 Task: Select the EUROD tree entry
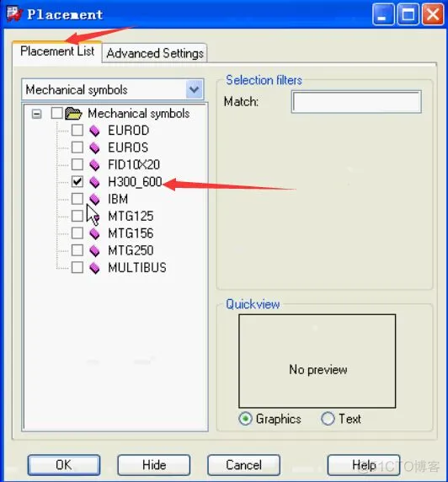click(x=129, y=131)
